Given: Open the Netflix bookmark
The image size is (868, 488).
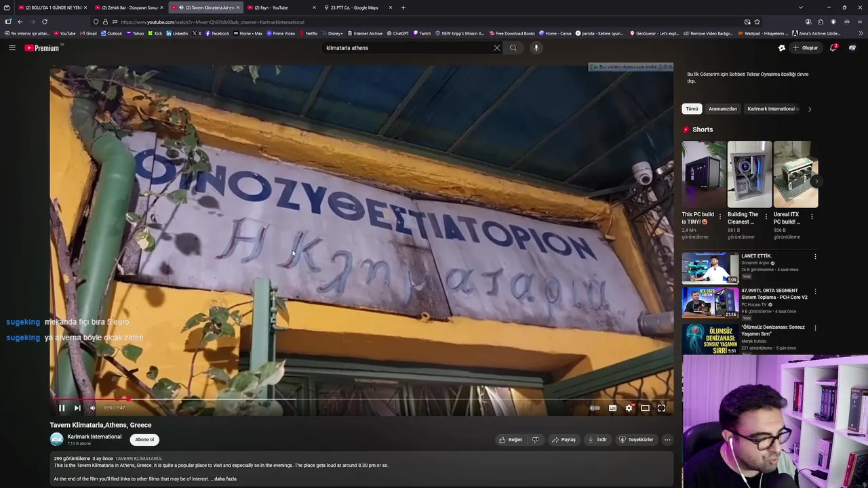Looking at the screenshot, I should point(309,33).
